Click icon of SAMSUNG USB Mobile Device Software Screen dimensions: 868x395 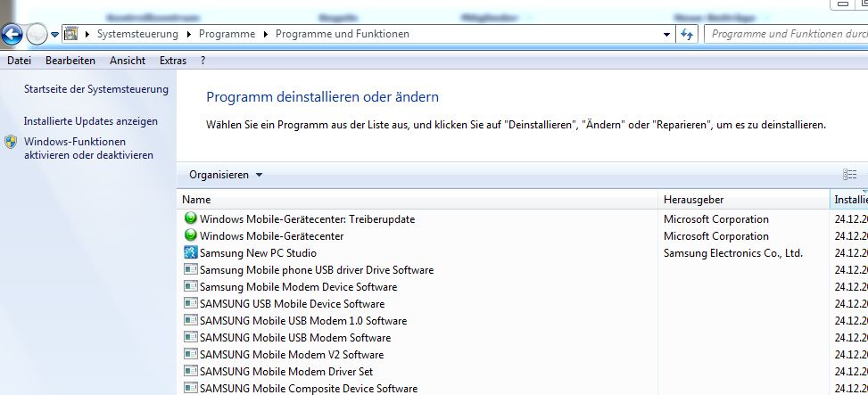(190, 303)
